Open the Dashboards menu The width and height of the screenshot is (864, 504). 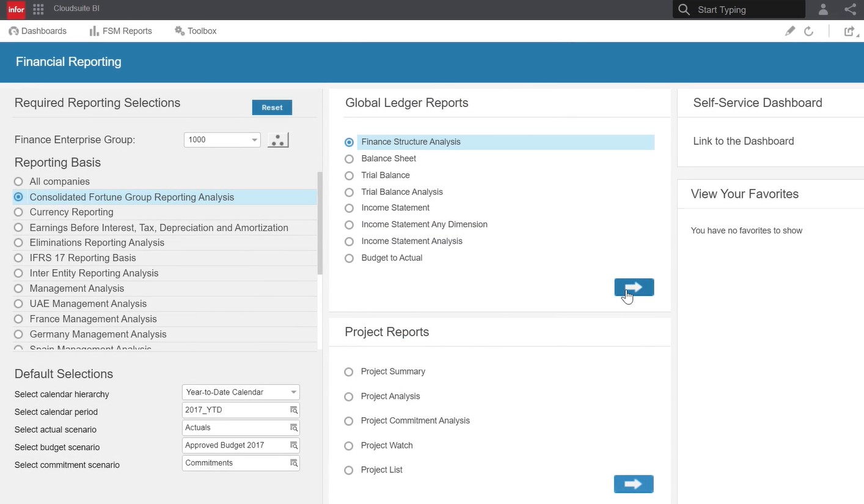coord(38,31)
